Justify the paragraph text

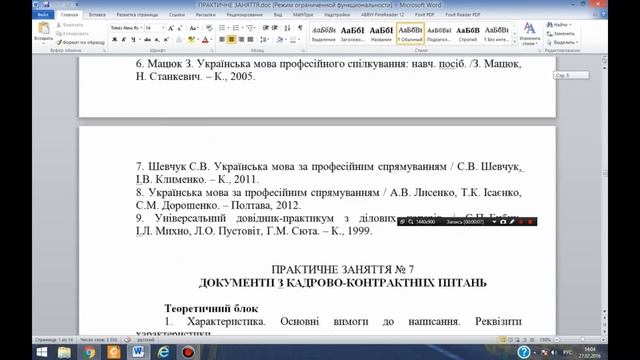click(x=250, y=40)
